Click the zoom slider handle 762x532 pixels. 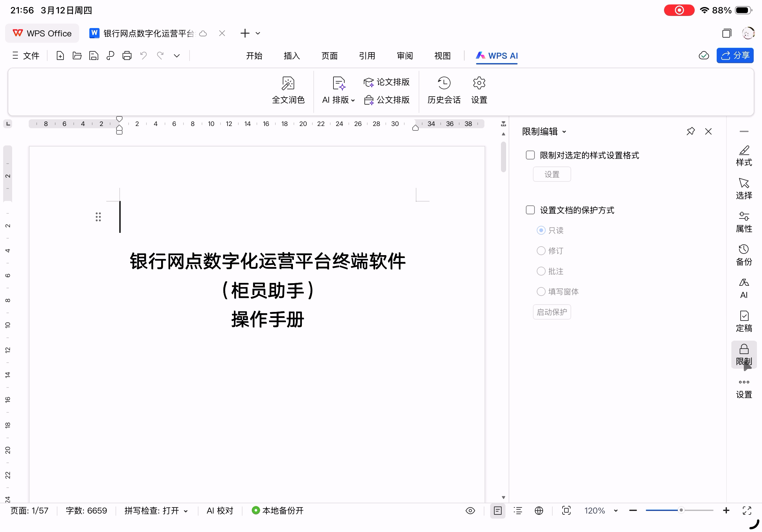pyautogui.click(x=681, y=510)
